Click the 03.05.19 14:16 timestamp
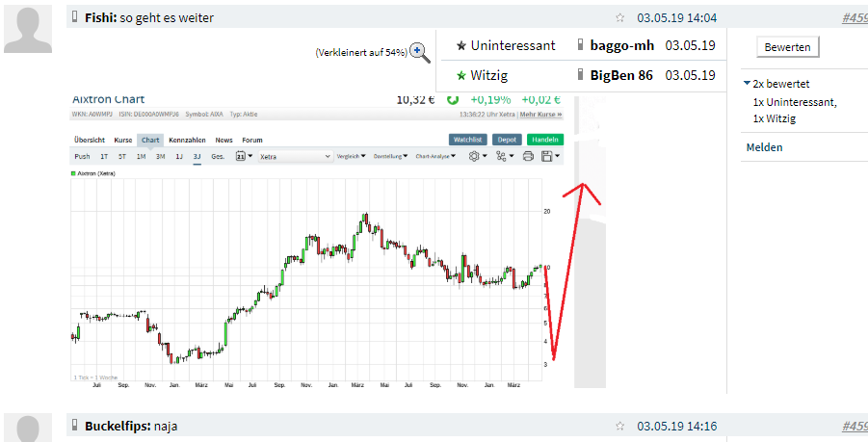 (x=677, y=427)
